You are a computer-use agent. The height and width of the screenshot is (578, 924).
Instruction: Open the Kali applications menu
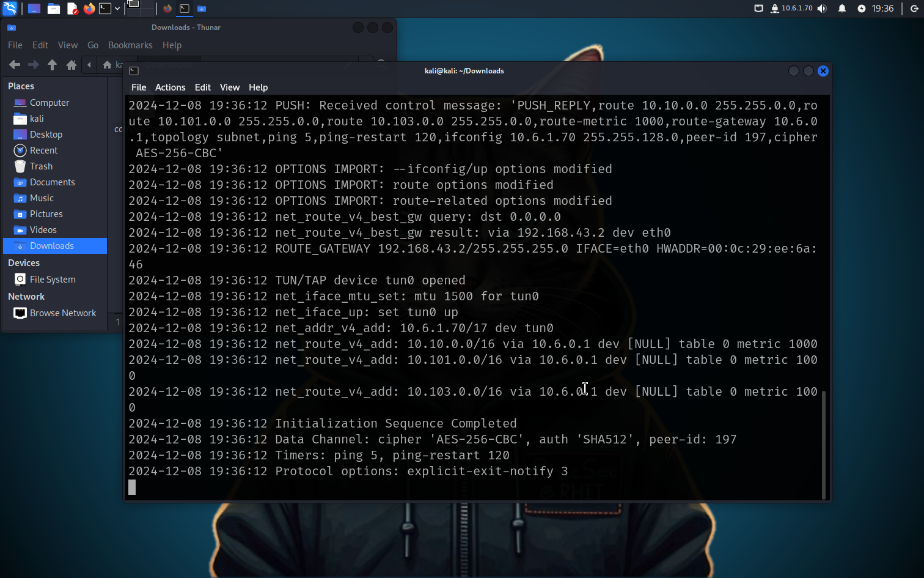[9, 8]
